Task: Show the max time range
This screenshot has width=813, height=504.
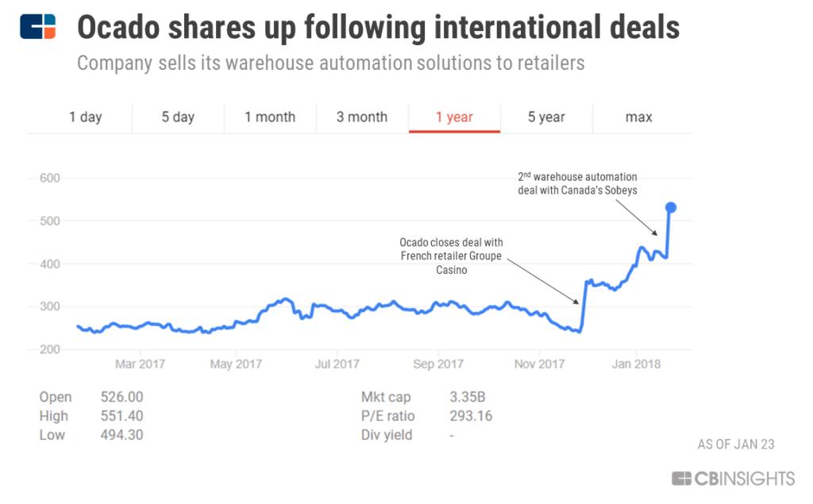Action: tap(638, 117)
